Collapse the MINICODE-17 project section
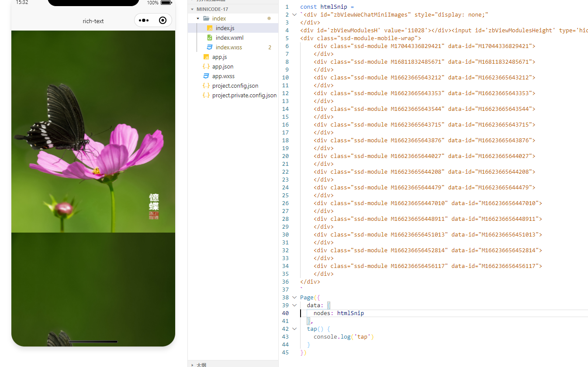This screenshot has height=367, width=588. pos(192,9)
